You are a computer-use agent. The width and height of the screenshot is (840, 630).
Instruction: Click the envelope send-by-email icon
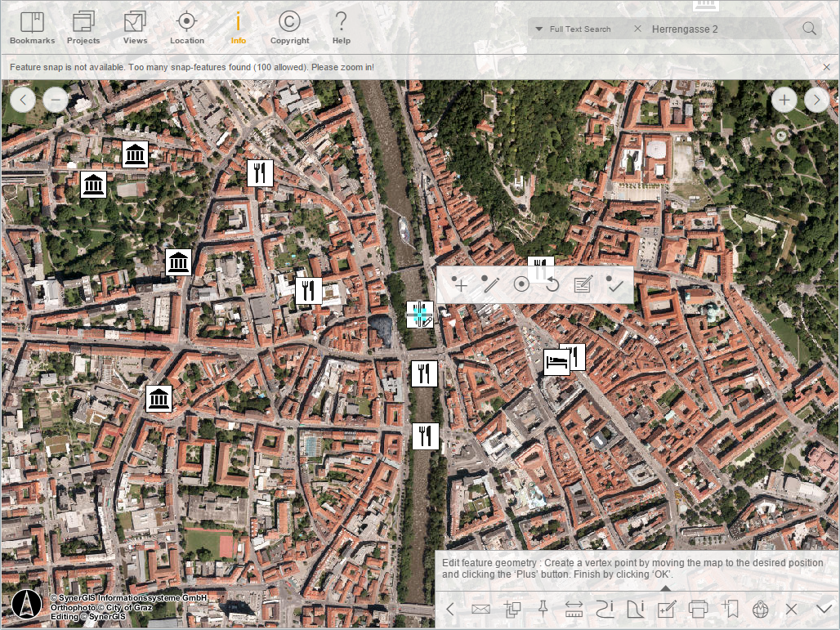(x=480, y=609)
